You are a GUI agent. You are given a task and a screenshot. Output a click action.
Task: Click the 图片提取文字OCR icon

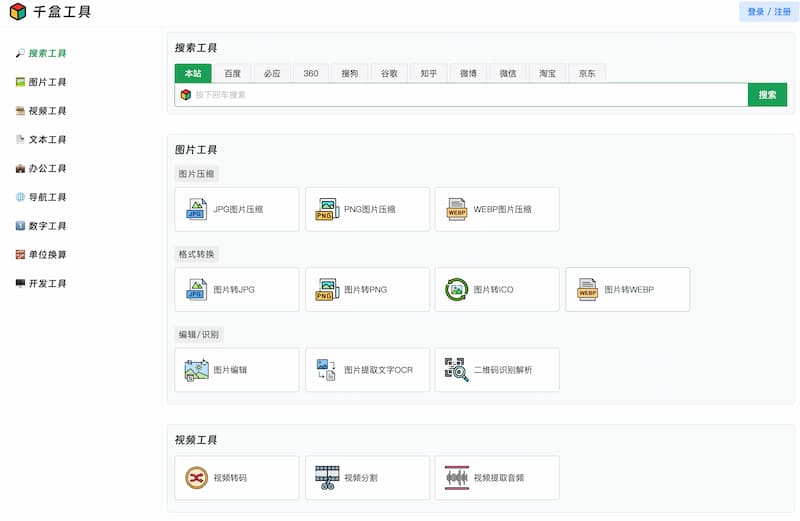click(327, 370)
